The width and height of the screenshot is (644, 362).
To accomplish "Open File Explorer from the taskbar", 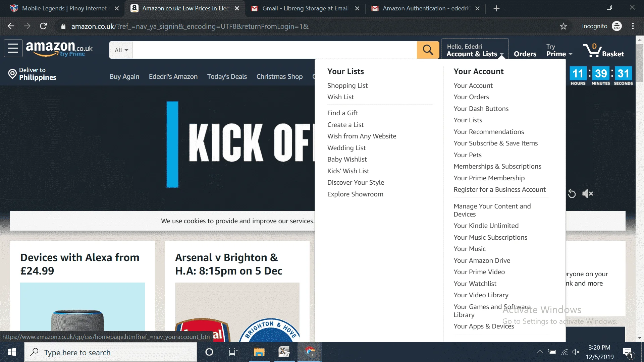I will coord(259,352).
